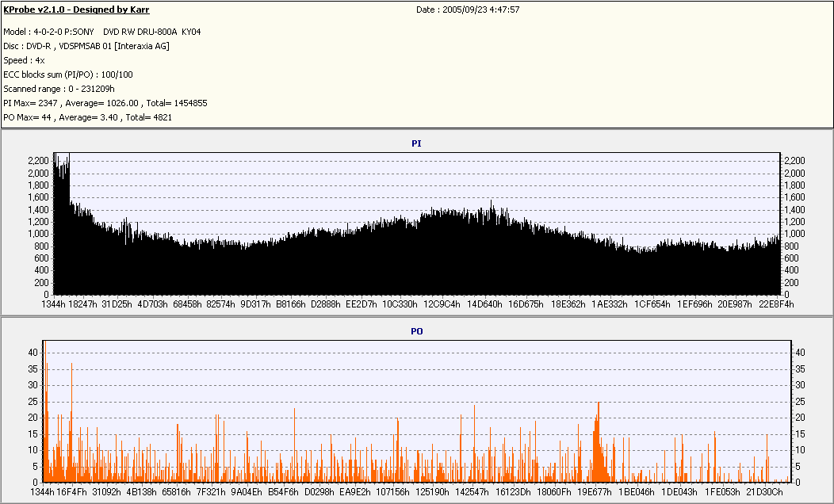The image size is (834, 504).
Task: Click the 10C330h label on PI axis
Action: [400, 304]
